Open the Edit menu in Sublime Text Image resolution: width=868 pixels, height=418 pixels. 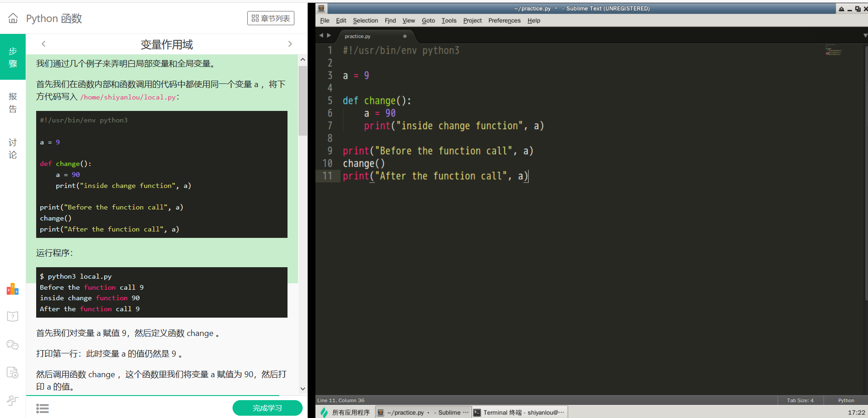341,21
